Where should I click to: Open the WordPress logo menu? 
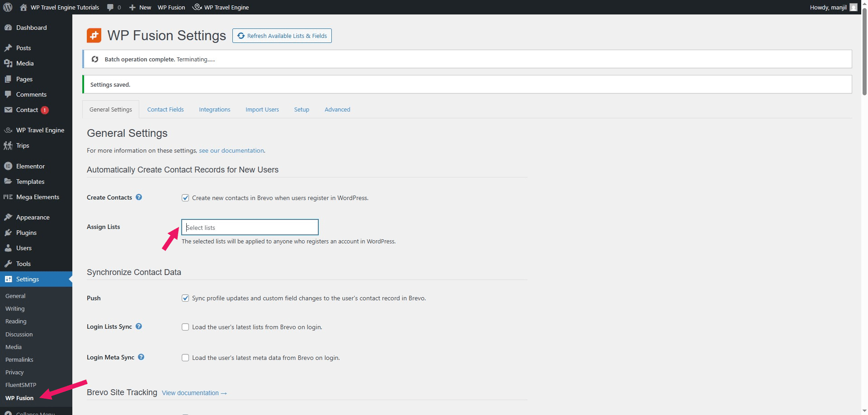pyautogui.click(x=7, y=7)
